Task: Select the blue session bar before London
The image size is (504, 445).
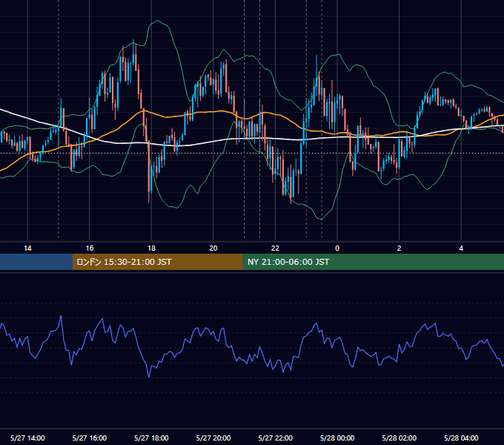Action: click(36, 262)
